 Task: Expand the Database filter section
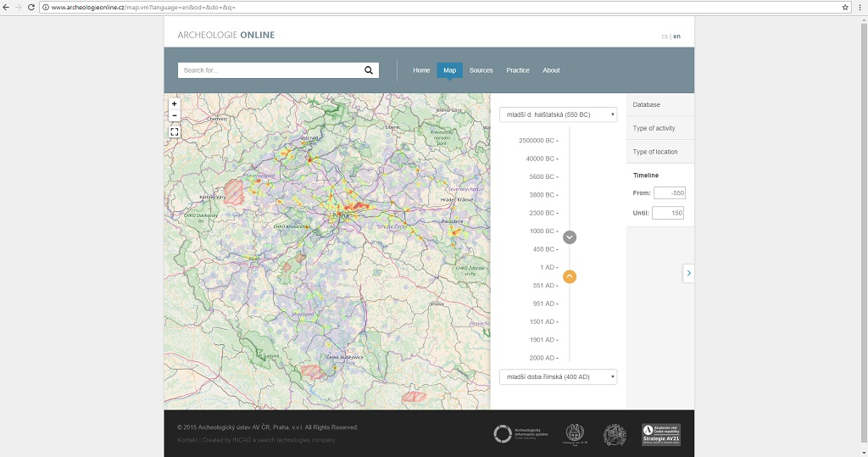tap(659, 104)
